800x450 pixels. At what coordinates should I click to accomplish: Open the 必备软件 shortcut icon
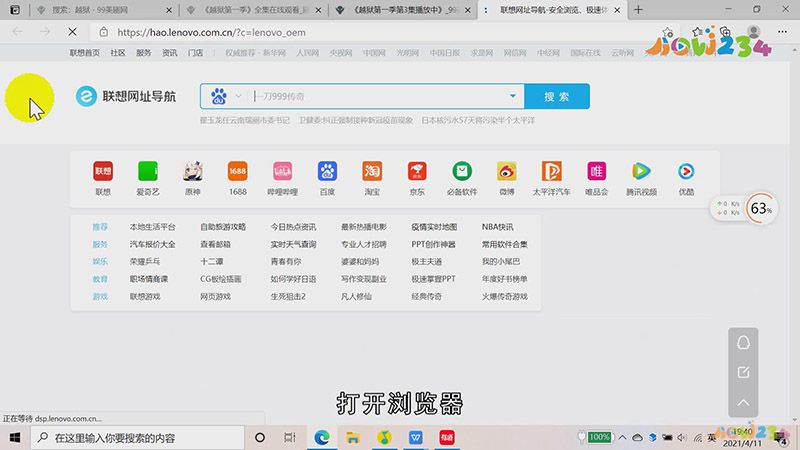pyautogui.click(x=462, y=171)
